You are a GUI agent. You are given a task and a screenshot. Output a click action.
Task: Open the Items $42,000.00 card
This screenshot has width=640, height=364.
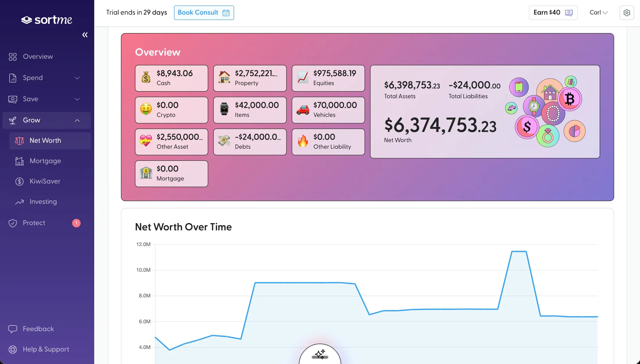click(x=250, y=110)
